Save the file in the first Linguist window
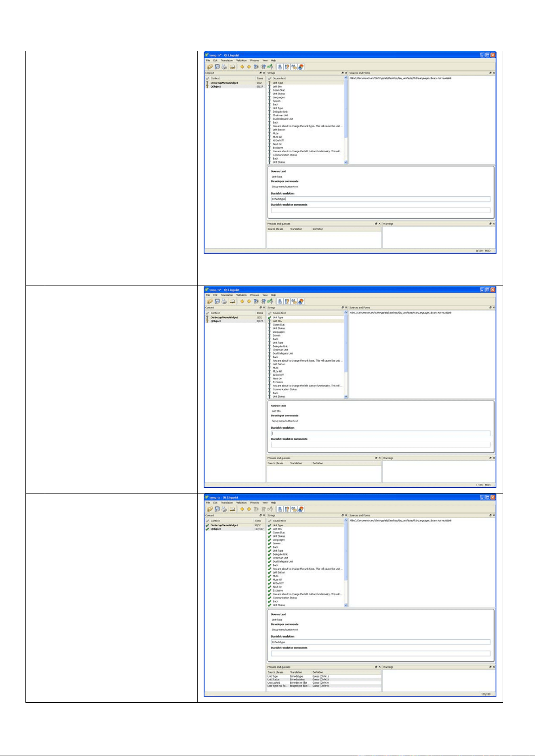Image resolution: width=535 pixels, height=756 pixels. click(x=217, y=67)
